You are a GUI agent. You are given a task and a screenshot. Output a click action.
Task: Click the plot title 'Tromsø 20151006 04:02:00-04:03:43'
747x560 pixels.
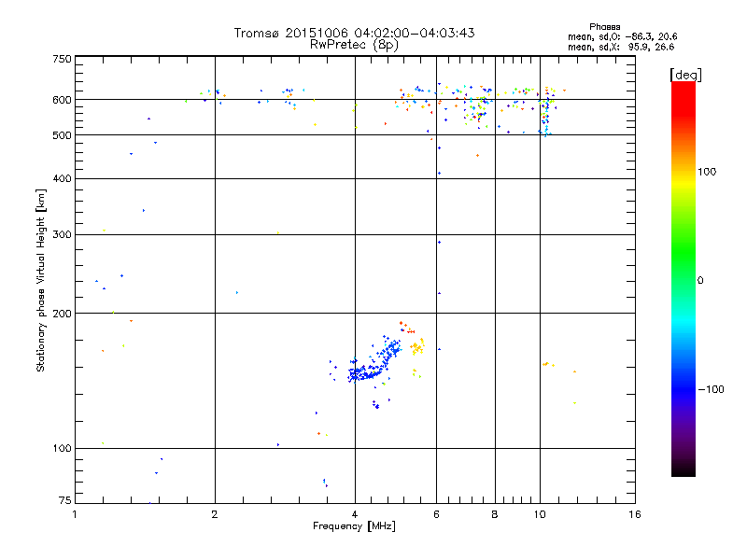[354, 33]
